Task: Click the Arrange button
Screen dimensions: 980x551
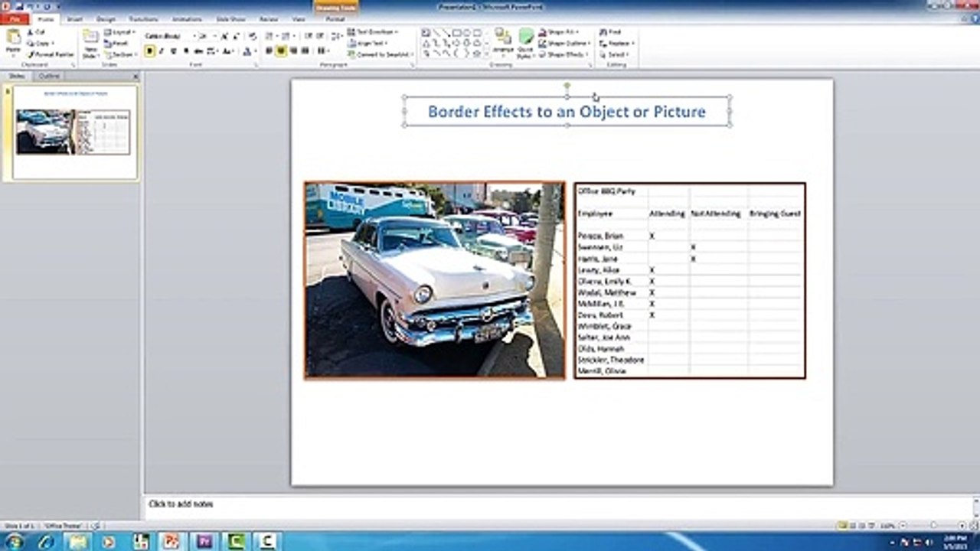Action: coord(503,43)
